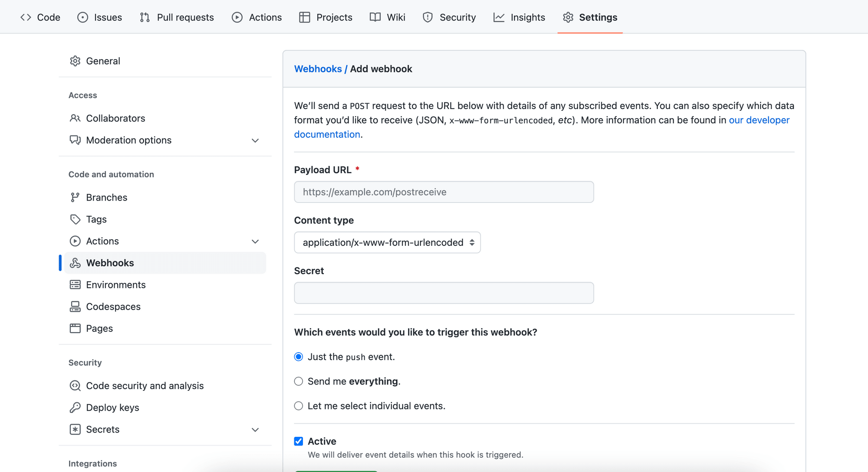The width and height of the screenshot is (868, 472).
Task: Select the 'Send me everything' radio button
Action: [299, 382]
